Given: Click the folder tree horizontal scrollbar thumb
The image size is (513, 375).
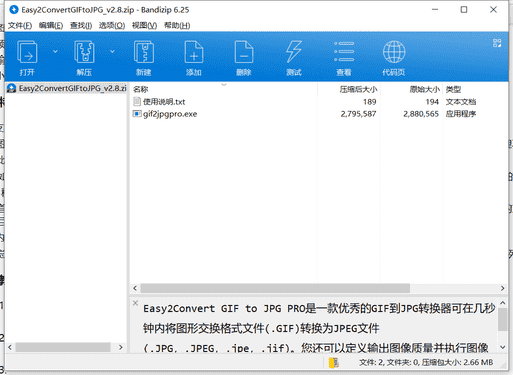Looking at the screenshot, I should click(x=63, y=347).
